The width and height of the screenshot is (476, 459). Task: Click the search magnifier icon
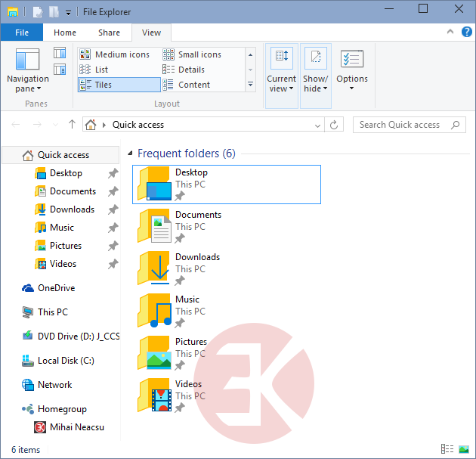(455, 125)
